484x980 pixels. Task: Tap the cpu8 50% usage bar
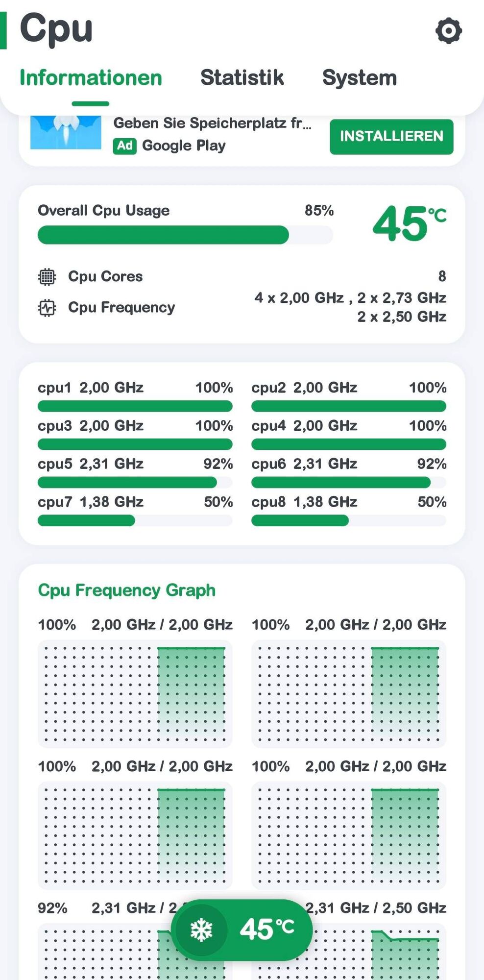pos(349,520)
